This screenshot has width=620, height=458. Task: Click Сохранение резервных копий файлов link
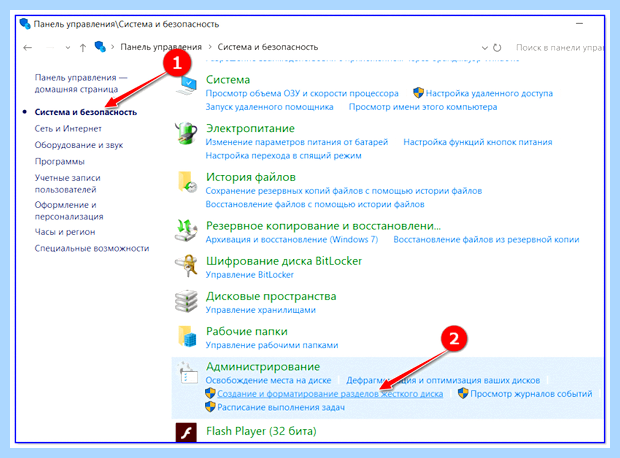click(344, 191)
